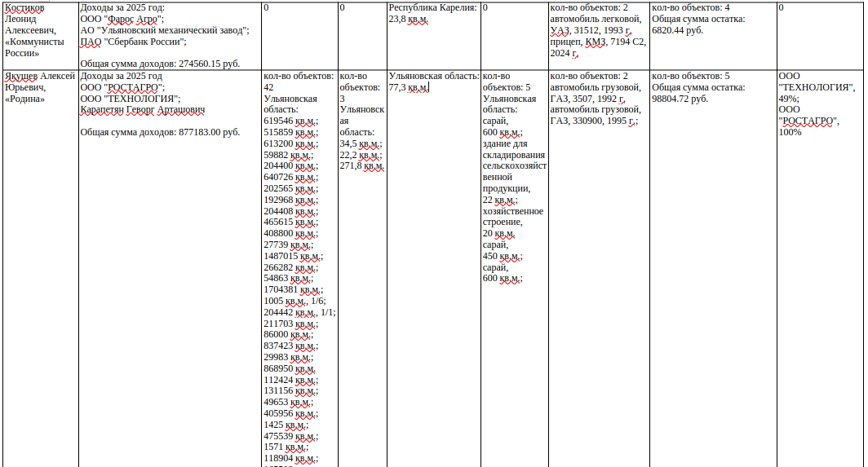The height and width of the screenshot is (467, 868).
Task: Click the share value "49%;"
Action: tap(789, 99)
